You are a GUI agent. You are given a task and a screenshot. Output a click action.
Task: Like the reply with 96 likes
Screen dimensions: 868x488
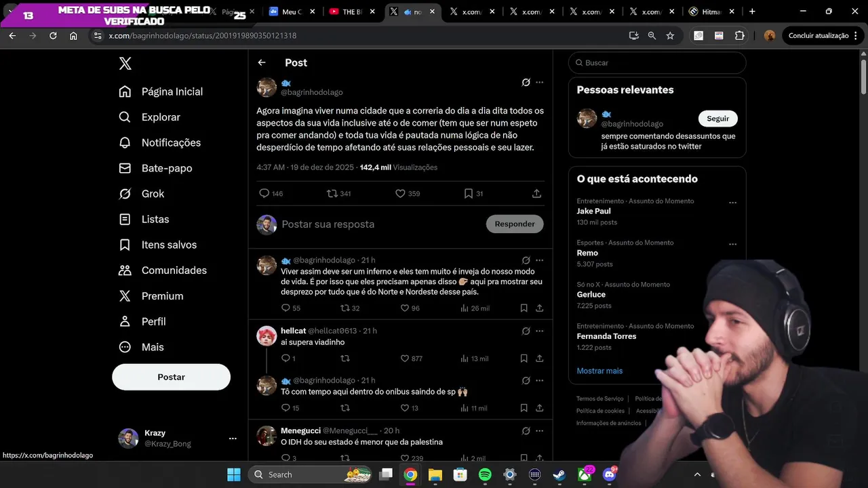coord(405,308)
